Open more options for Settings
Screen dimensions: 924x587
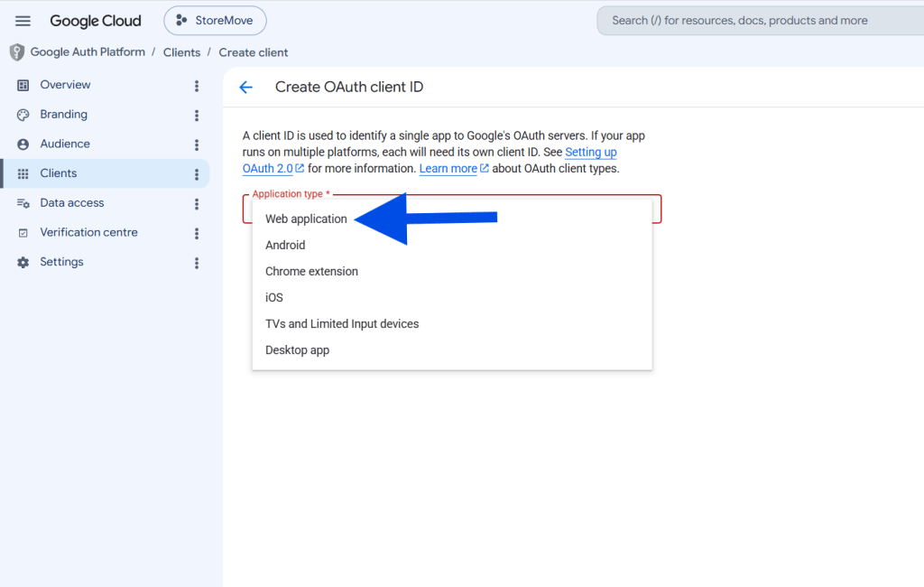(x=197, y=263)
